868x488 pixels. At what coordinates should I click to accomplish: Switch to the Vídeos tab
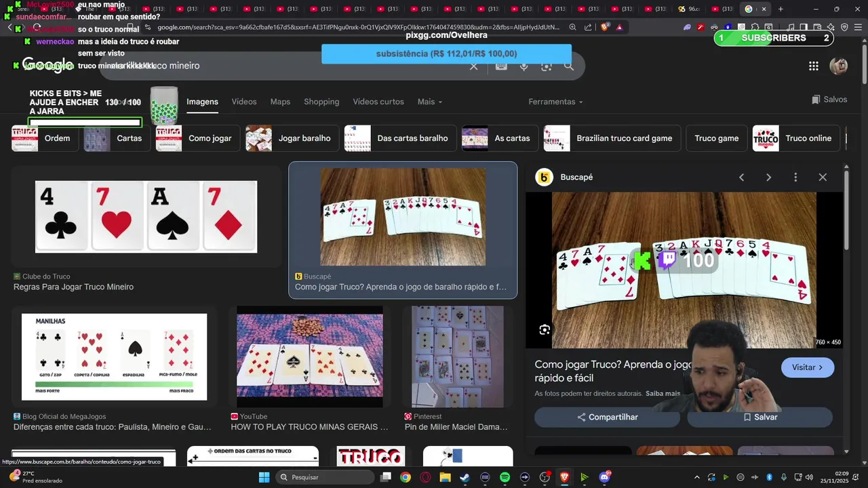[x=244, y=102]
